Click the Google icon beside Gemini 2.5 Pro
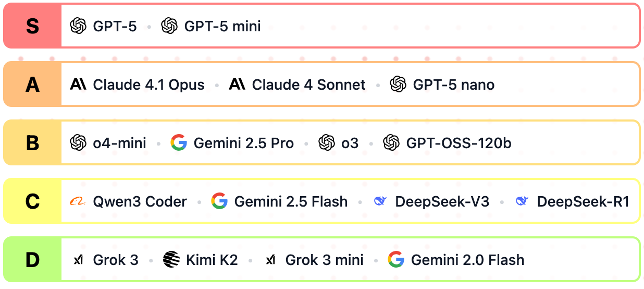This screenshot has height=289, width=644. pyautogui.click(x=179, y=142)
